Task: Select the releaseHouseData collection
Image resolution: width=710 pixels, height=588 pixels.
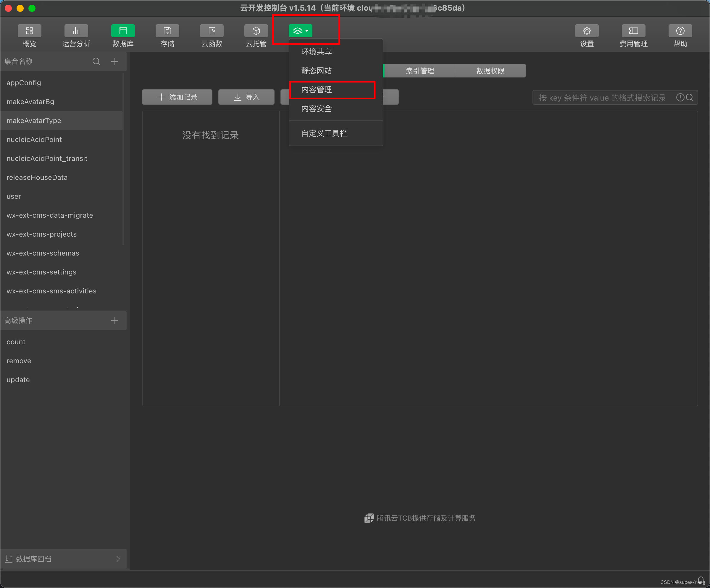Action: pos(61,177)
